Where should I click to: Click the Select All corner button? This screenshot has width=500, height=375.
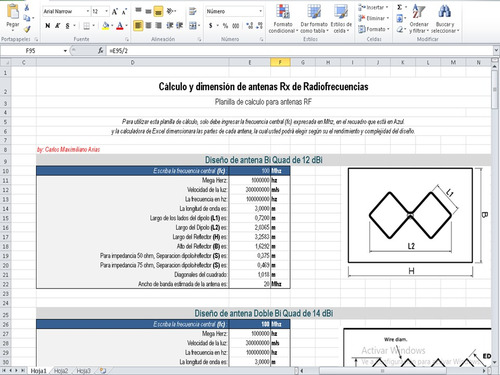(6, 62)
